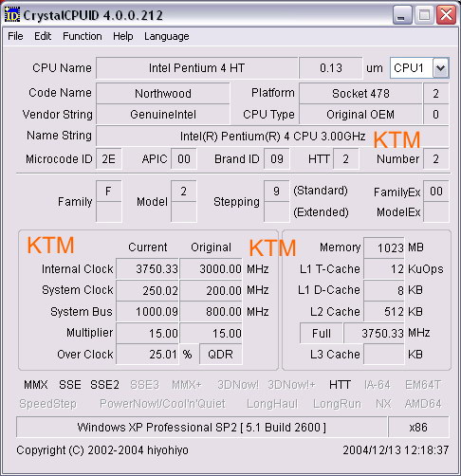The width and height of the screenshot is (461, 476).
Task: Click original Internal Clock 3000.00
Action: pyautogui.click(x=212, y=268)
